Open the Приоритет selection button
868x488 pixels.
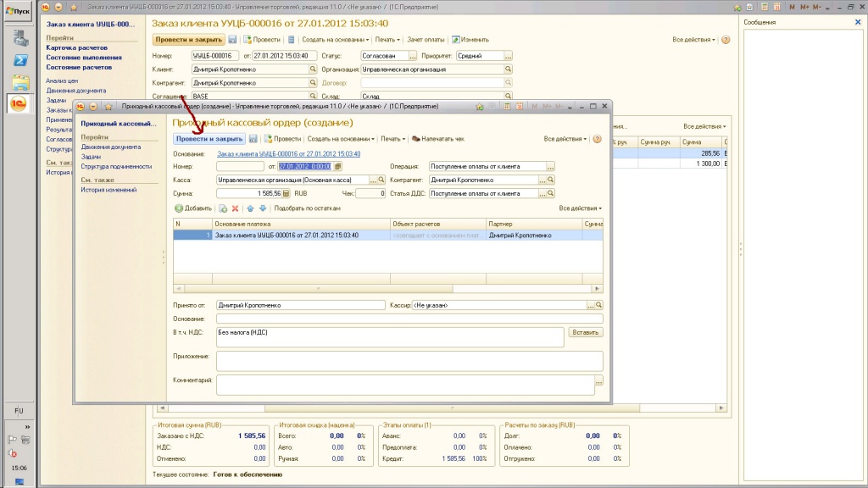coord(509,56)
